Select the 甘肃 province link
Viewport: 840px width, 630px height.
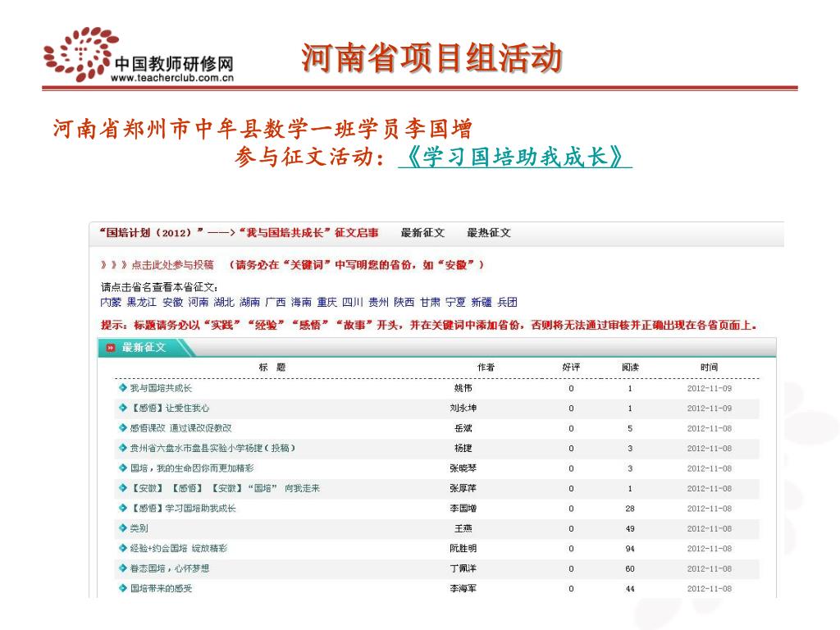click(430, 302)
